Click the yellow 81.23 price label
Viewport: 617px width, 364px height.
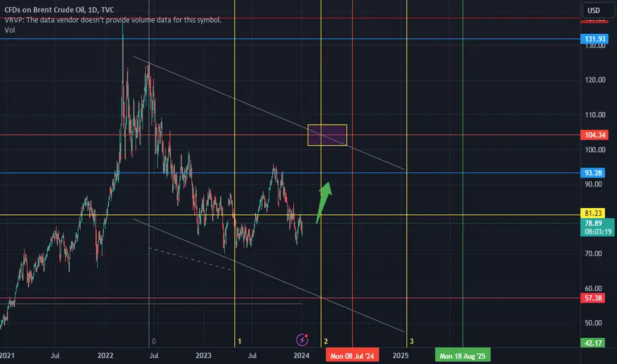pyautogui.click(x=593, y=213)
